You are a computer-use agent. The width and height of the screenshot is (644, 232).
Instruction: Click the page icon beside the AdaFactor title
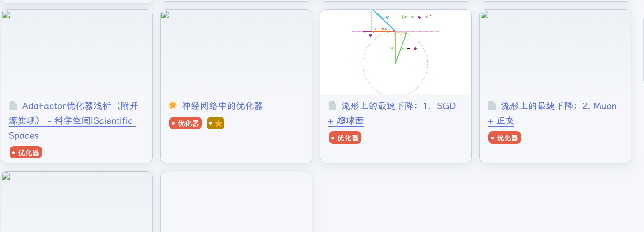click(x=13, y=105)
